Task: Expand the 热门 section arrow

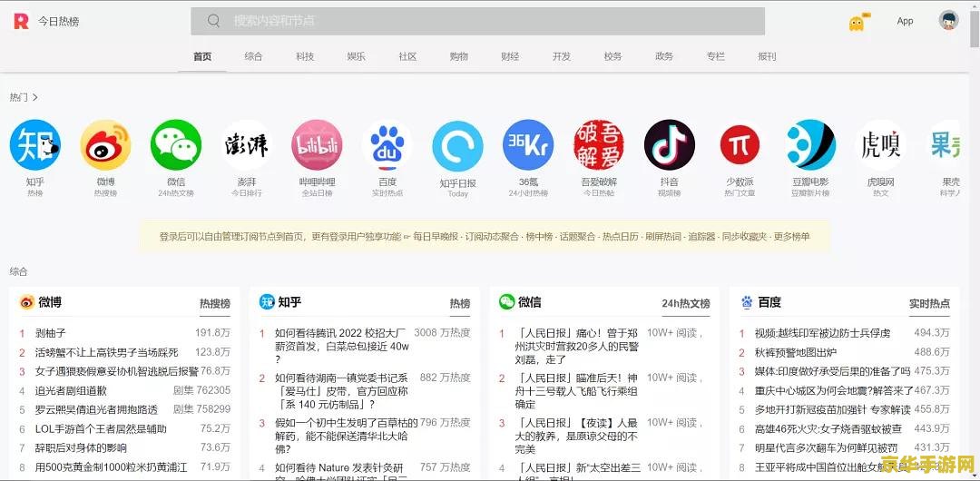Action: click(x=35, y=97)
